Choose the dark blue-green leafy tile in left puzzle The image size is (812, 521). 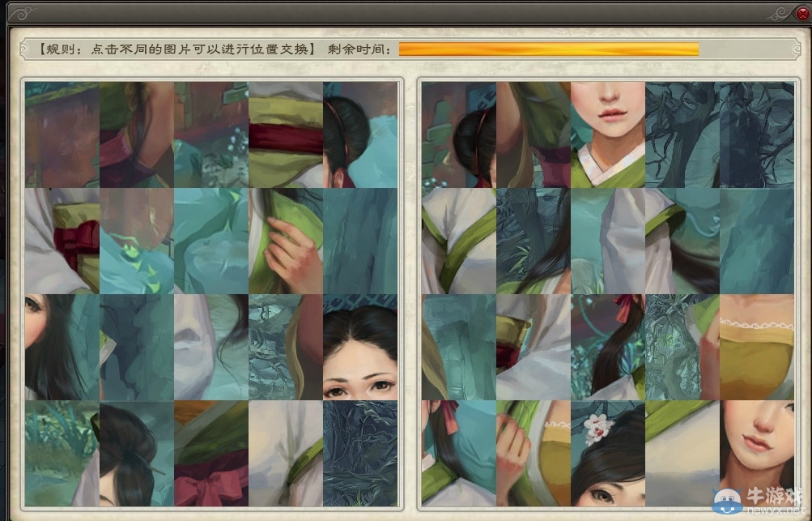tap(360, 454)
